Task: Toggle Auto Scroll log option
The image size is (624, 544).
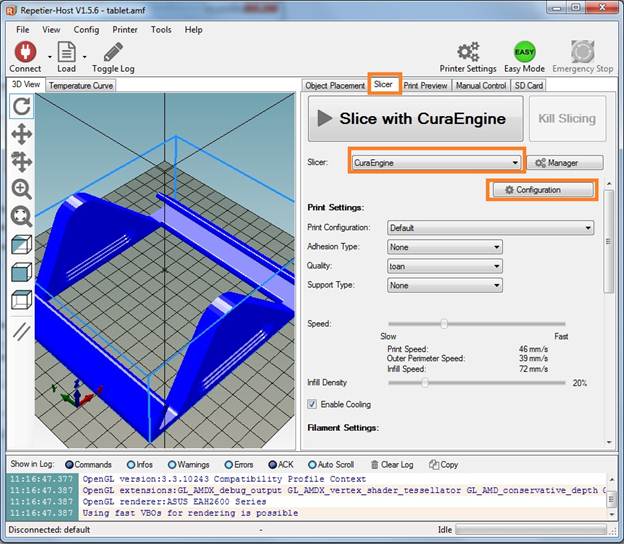Action: coord(312,464)
